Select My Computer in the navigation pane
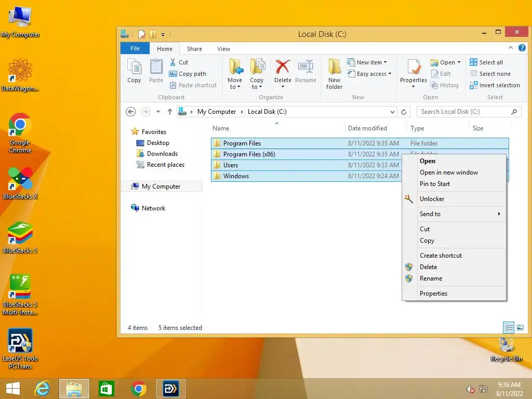The width and height of the screenshot is (532, 399). [162, 187]
